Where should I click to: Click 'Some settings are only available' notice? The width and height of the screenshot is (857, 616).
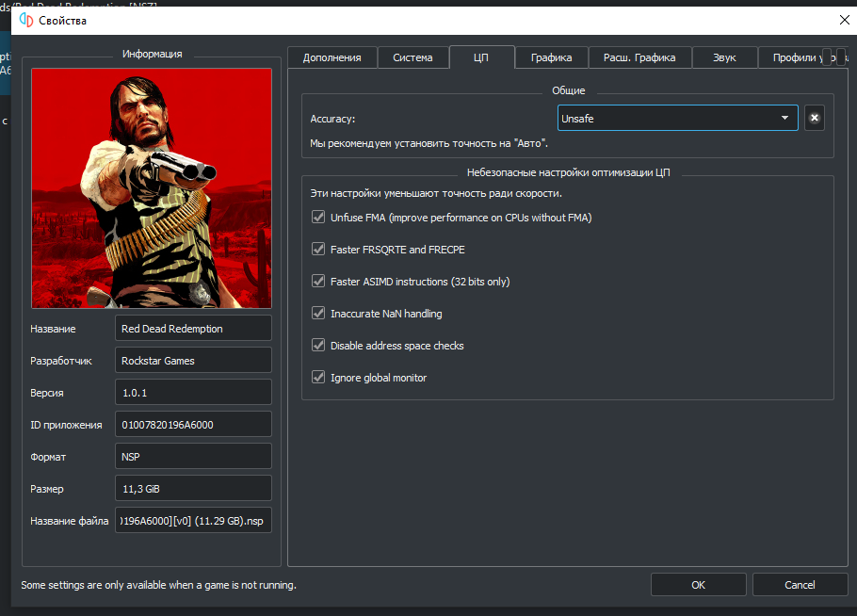pos(158,585)
